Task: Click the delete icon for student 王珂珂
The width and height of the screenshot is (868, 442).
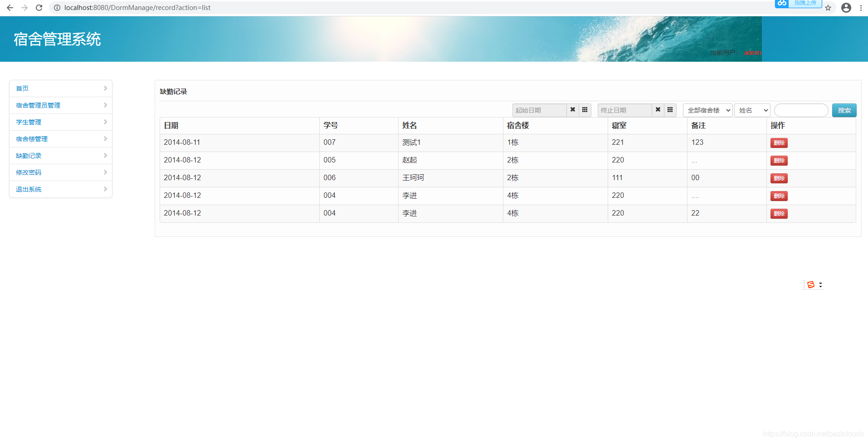Action: click(x=779, y=178)
